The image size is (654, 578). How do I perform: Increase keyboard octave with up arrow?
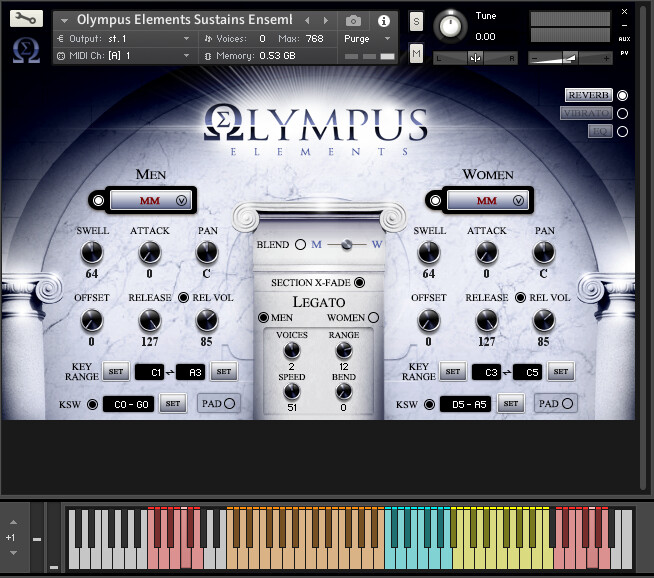pyautogui.click(x=13, y=523)
